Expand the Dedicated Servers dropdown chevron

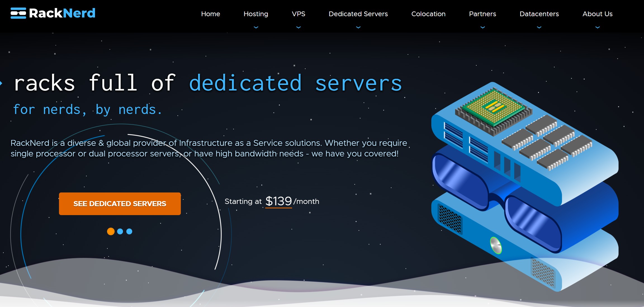(x=358, y=27)
